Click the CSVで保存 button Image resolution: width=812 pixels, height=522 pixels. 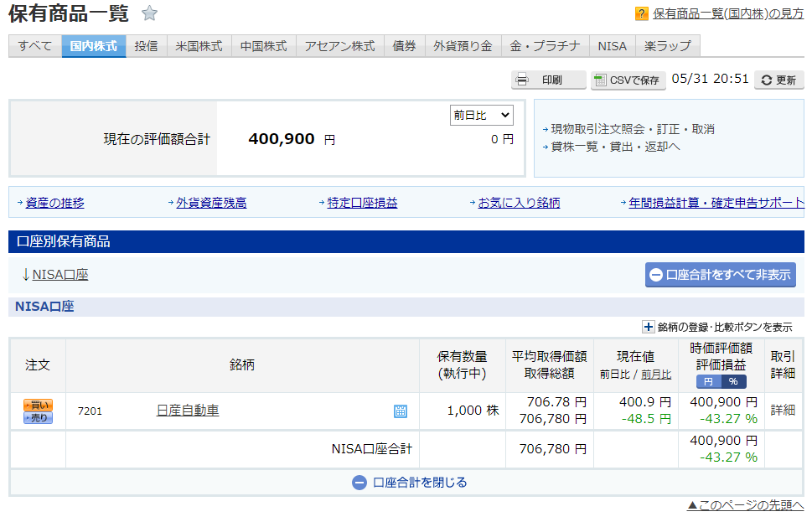(628, 80)
